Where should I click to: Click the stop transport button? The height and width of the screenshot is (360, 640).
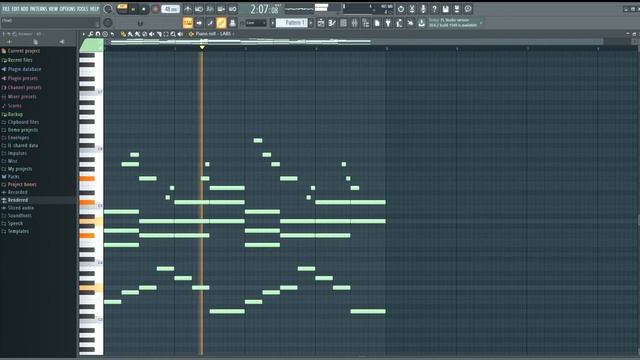(x=144, y=9)
